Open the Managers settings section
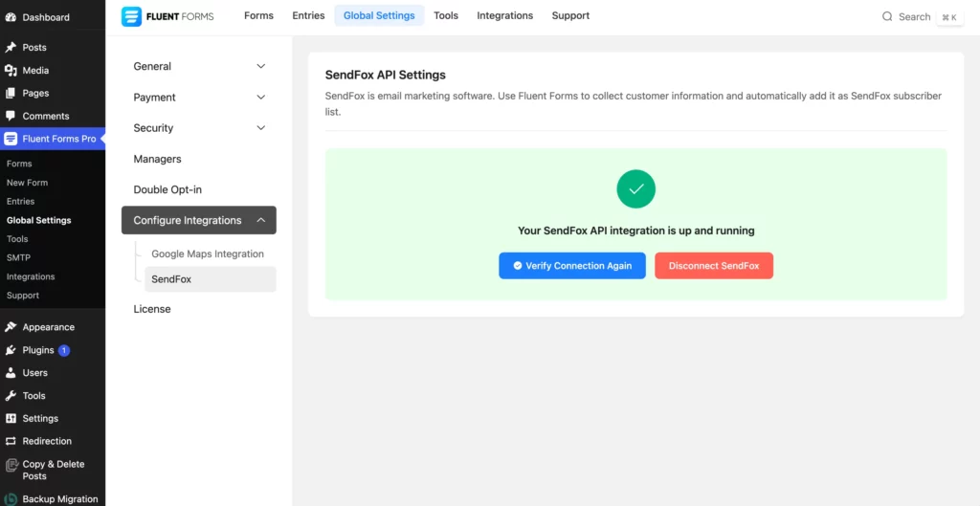This screenshot has height=506, width=980. click(x=158, y=159)
